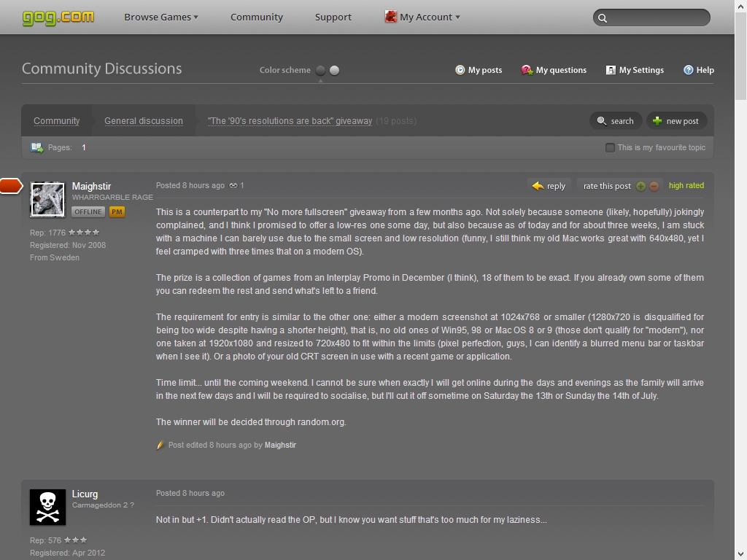The height and width of the screenshot is (560, 747).
Task: Open My Settings via its icon
Action: click(611, 70)
